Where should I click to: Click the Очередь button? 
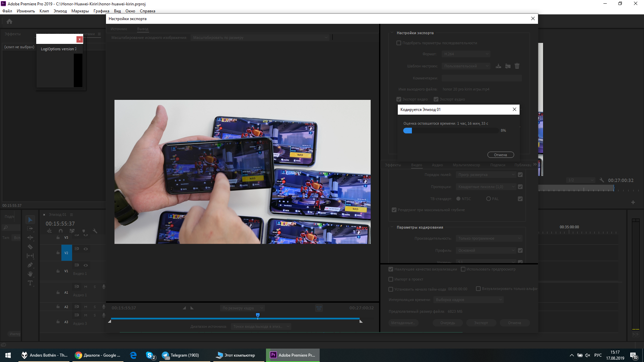(x=448, y=323)
